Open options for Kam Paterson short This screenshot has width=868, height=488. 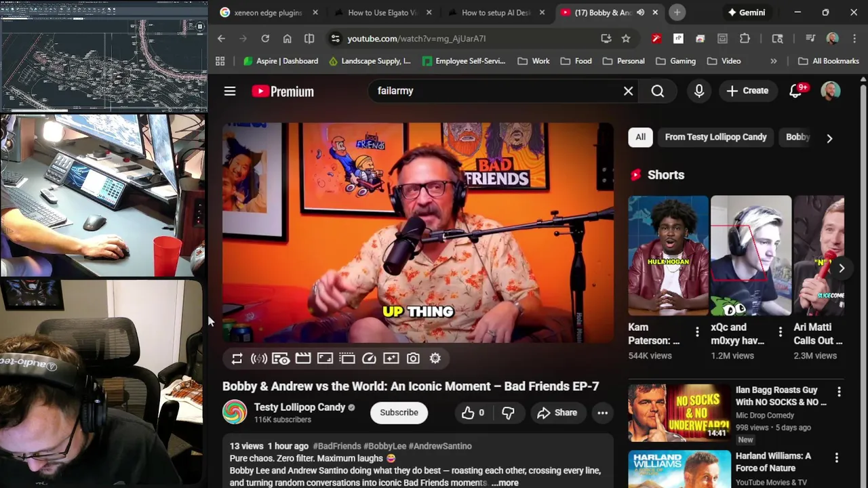tap(697, 331)
